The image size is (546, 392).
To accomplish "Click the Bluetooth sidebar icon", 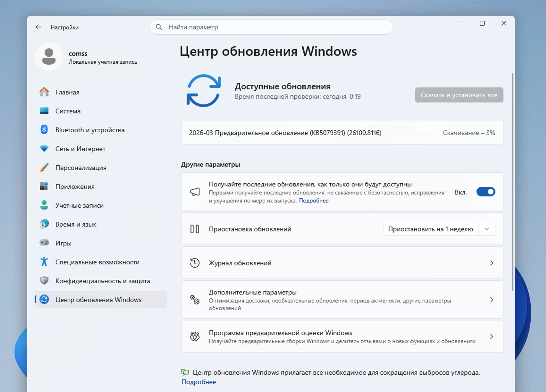I will click(x=44, y=130).
